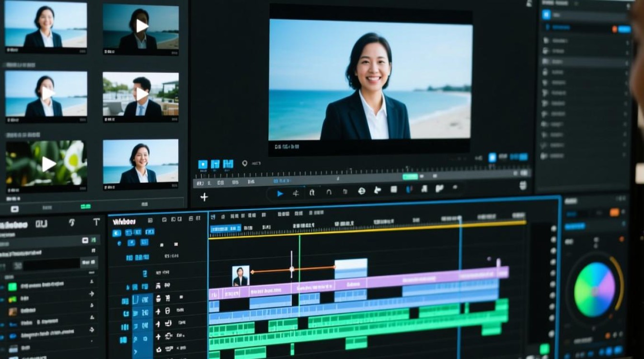This screenshot has height=359, width=644.
Task: Open the man-in-suit terrace clip thumbnail
Action: pos(141,95)
